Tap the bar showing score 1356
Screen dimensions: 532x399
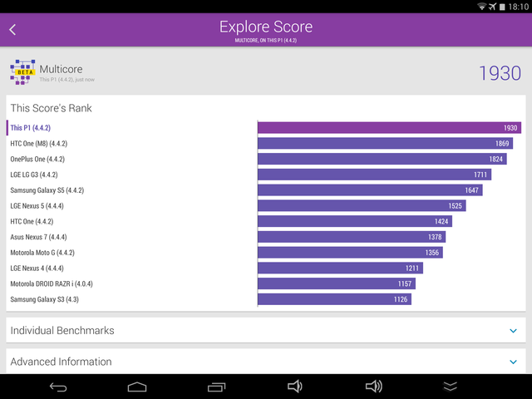coord(351,253)
